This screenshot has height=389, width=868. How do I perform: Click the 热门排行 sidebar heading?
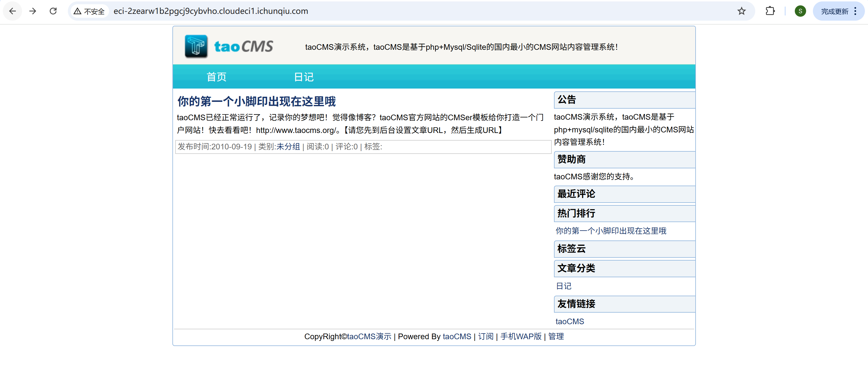[x=624, y=214]
